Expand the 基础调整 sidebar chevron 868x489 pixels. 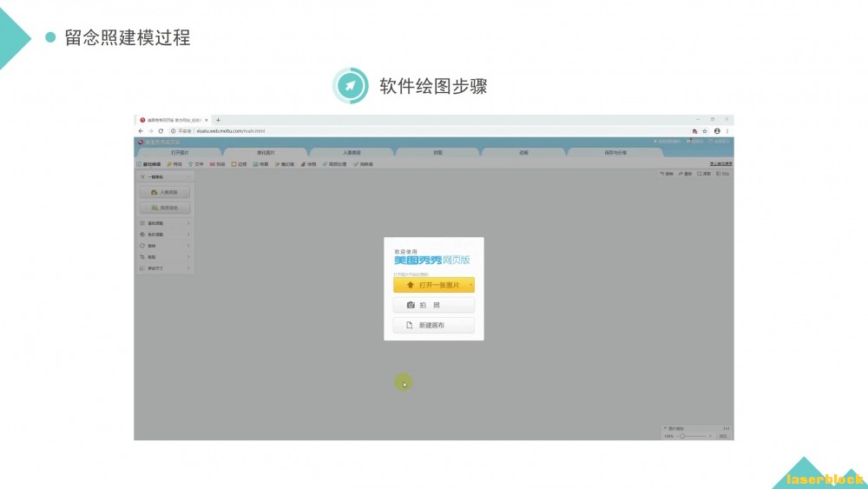click(x=188, y=223)
